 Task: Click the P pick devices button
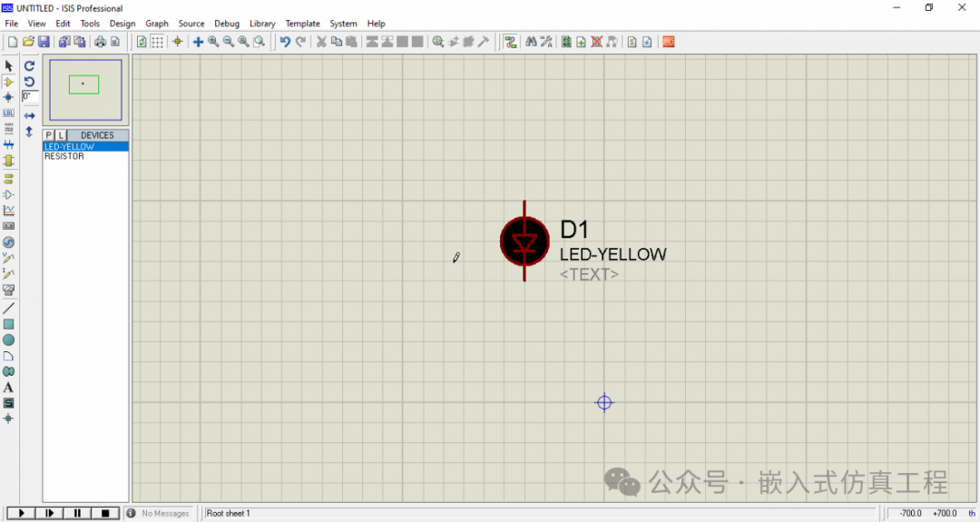[49, 135]
